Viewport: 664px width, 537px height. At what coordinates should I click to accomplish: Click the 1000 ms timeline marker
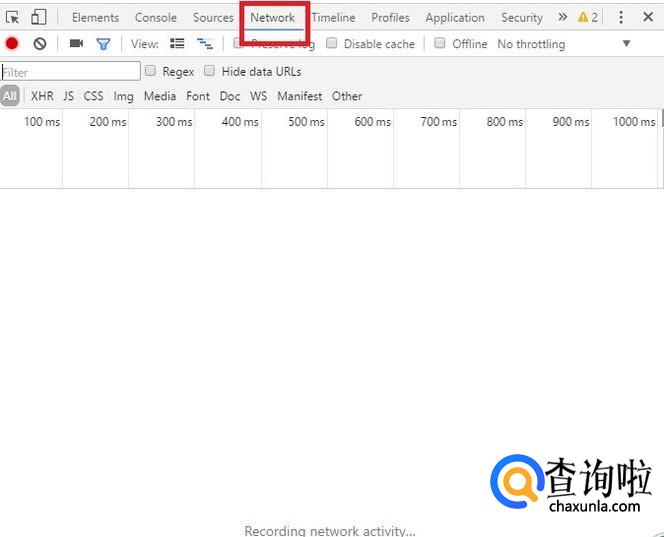click(634, 122)
